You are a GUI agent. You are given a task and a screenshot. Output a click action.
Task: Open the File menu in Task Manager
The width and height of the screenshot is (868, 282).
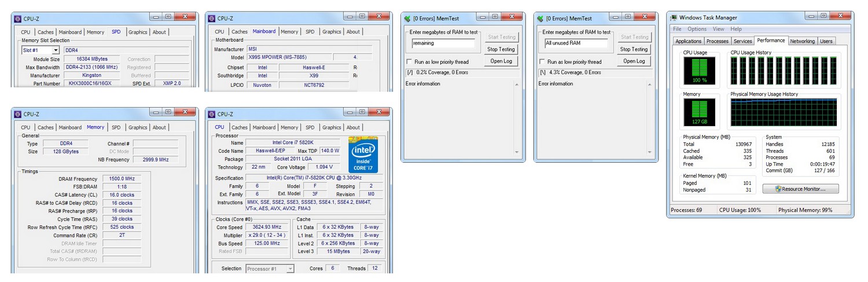(677, 29)
